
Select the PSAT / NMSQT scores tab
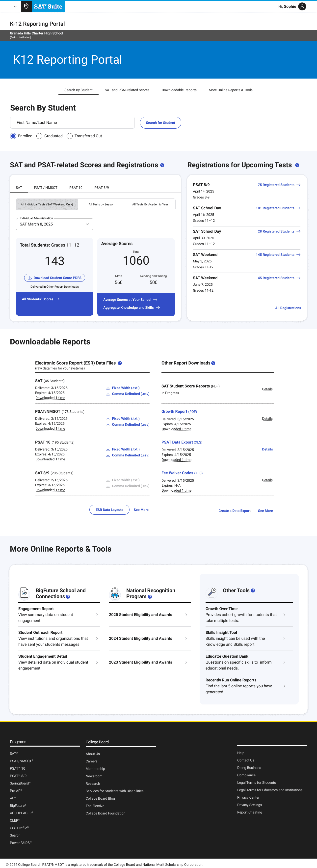(x=46, y=188)
